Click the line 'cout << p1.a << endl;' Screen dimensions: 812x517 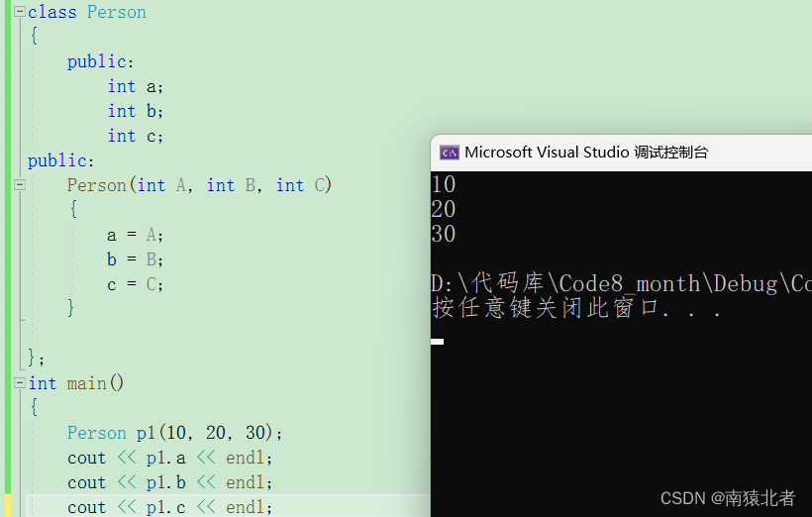click(x=170, y=458)
